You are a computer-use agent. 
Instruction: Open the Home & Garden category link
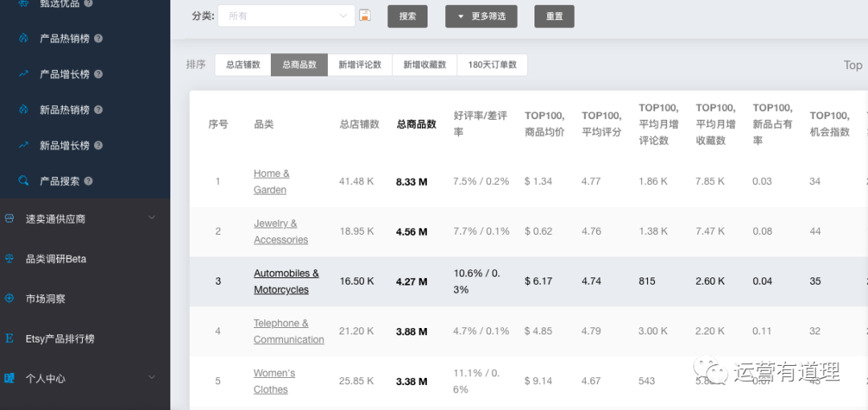click(x=271, y=182)
